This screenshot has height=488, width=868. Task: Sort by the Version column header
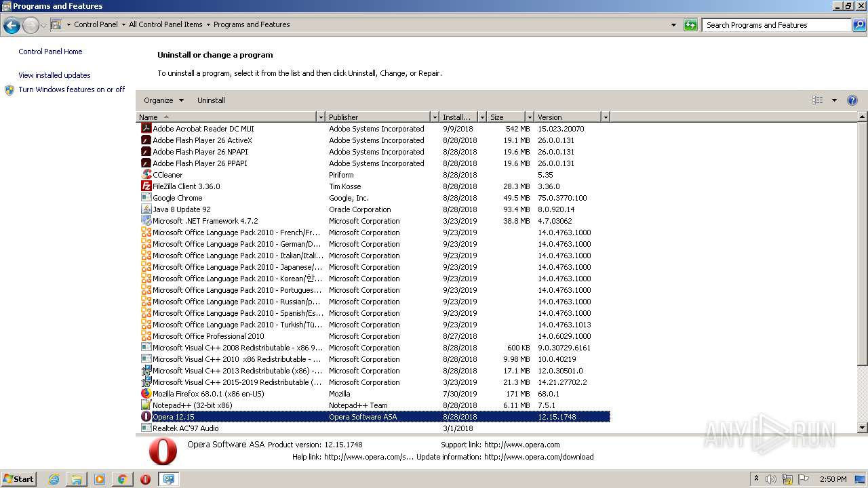[x=568, y=117]
